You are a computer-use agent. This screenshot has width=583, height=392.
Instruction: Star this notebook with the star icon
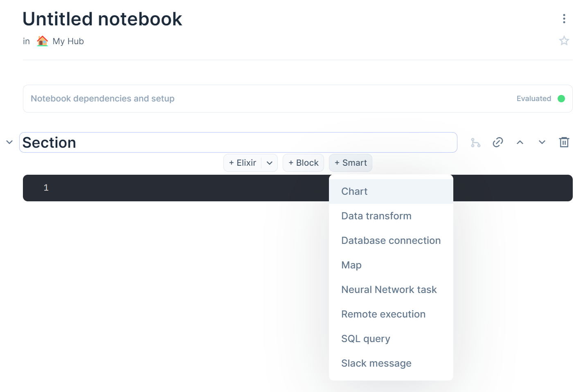(564, 41)
